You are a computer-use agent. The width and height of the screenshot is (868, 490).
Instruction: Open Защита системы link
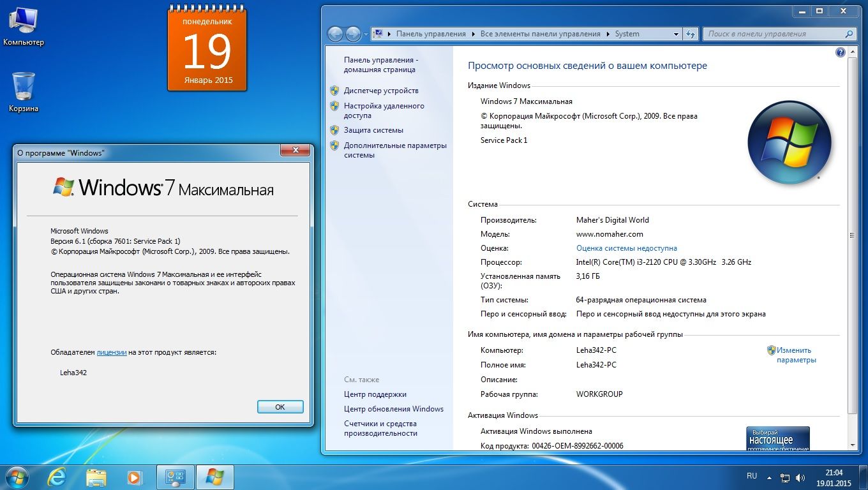(x=373, y=130)
